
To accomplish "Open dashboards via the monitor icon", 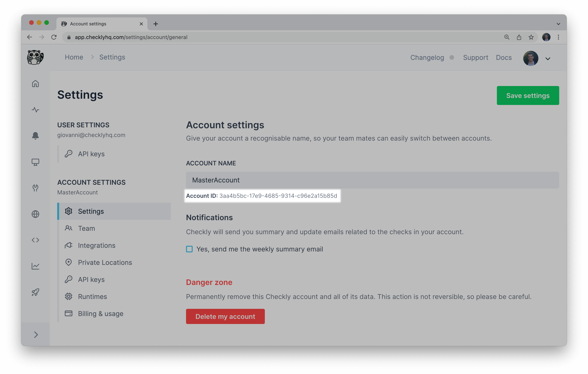I will (x=36, y=162).
